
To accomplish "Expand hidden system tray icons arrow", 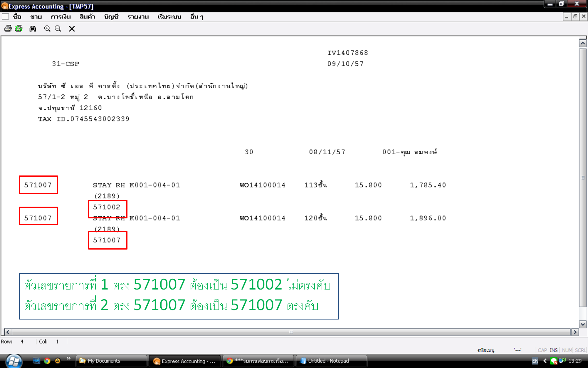I will [545, 361].
